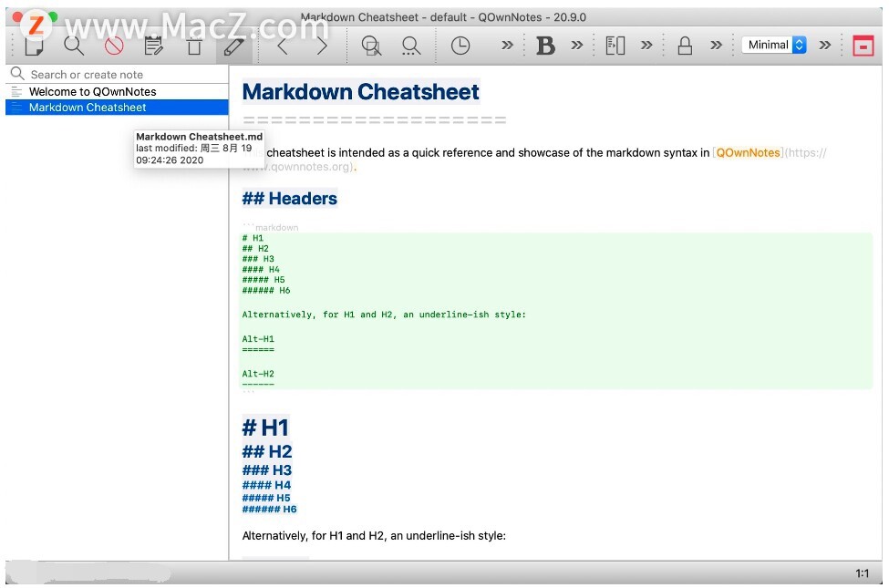Select the 'Markdown Cheatsheet' note in the list
Image resolution: width=889 pixels, height=588 pixels.
click(x=117, y=108)
